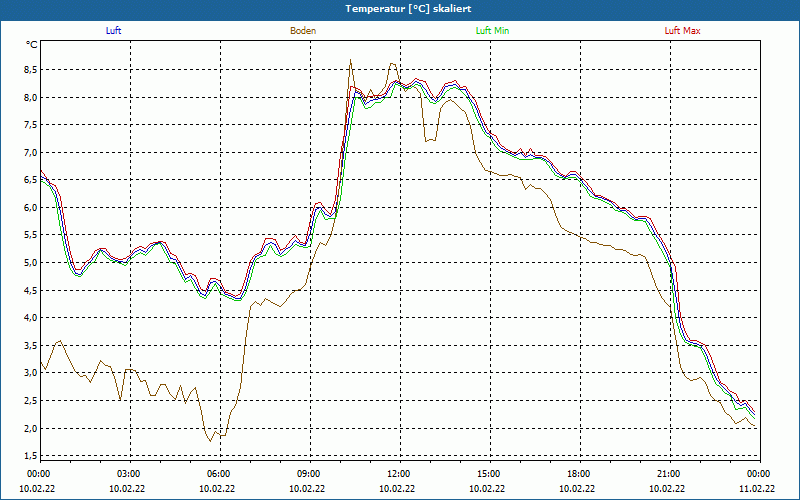Click the 3,0 y-axis tick label
The image size is (800, 500).
(x=30, y=373)
